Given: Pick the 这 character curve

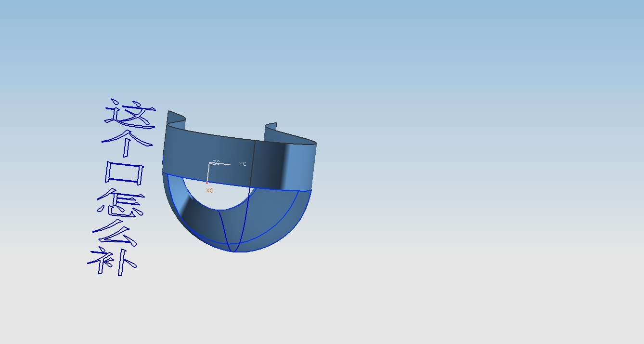Looking at the screenshot, I should tap(131, 114).
